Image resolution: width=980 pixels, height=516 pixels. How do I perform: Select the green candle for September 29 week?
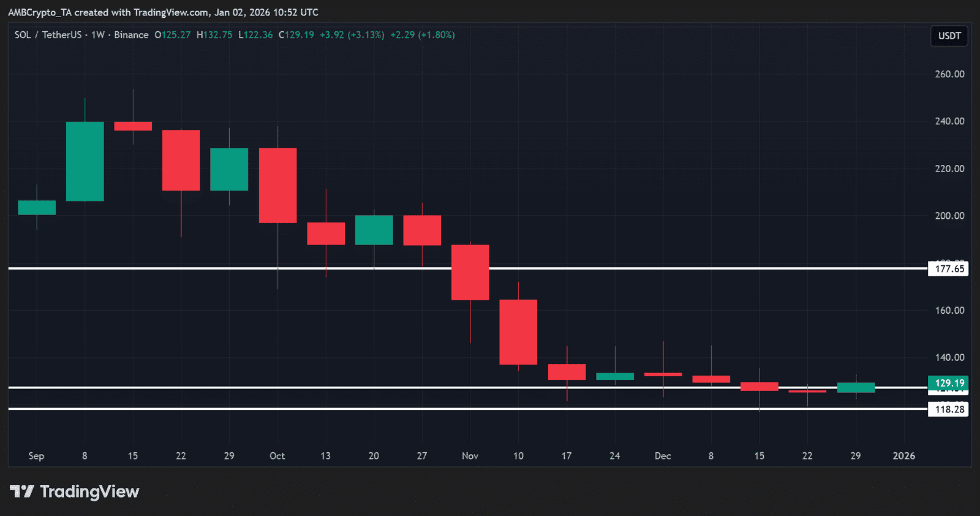(229, 169)
